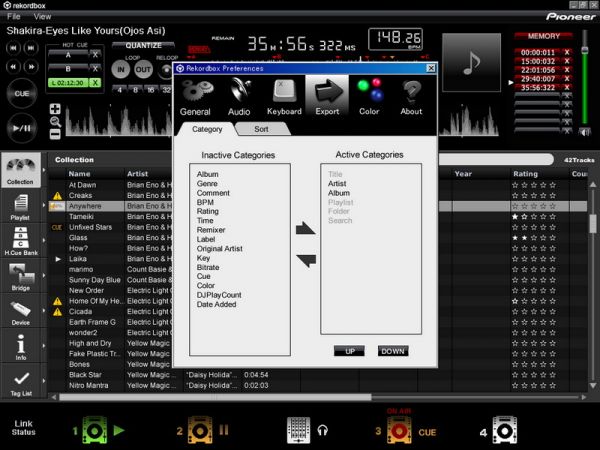Open the Collection panel in sidebar

pyautogui.click(x=20, y=171)
